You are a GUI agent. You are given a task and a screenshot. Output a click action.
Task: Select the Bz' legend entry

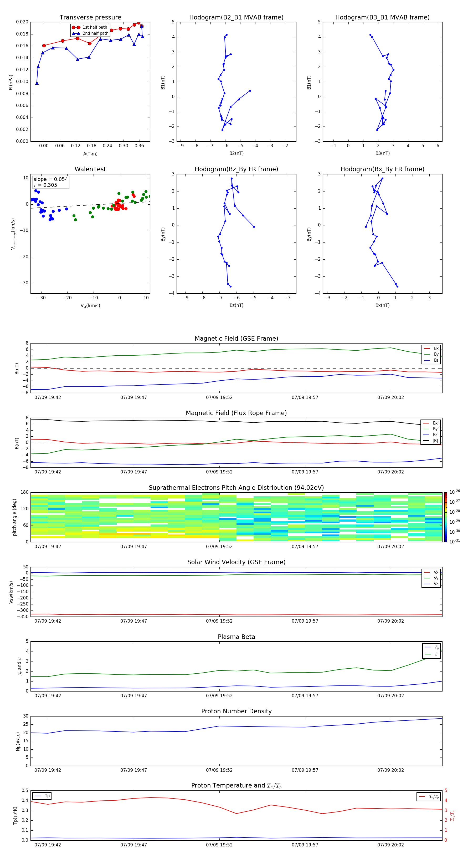[x=431, y=435]
